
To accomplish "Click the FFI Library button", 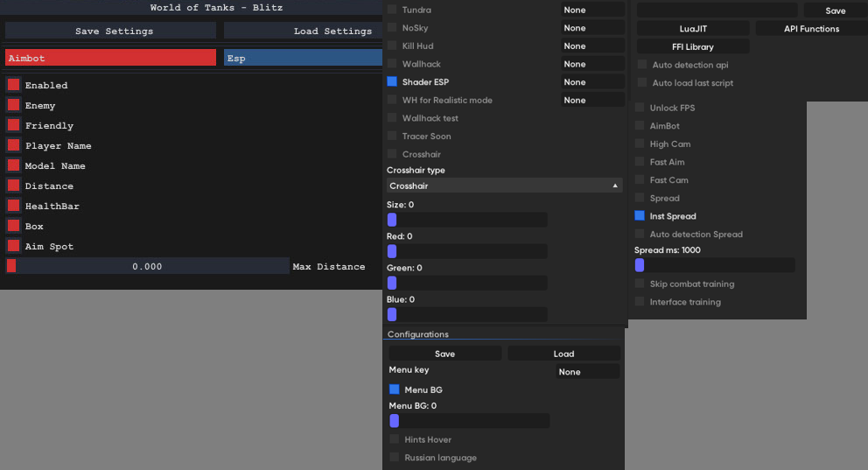I will coord(693,46).
